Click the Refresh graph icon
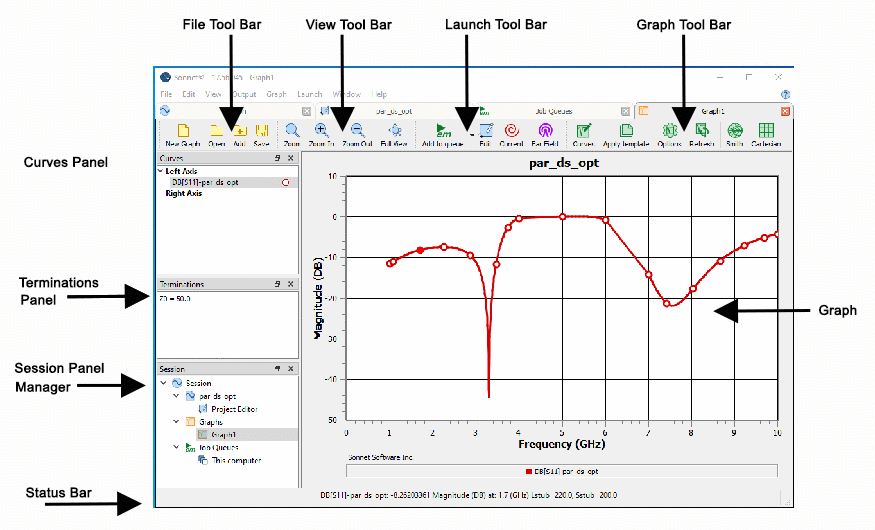The image size is (875, 530). 702,134
